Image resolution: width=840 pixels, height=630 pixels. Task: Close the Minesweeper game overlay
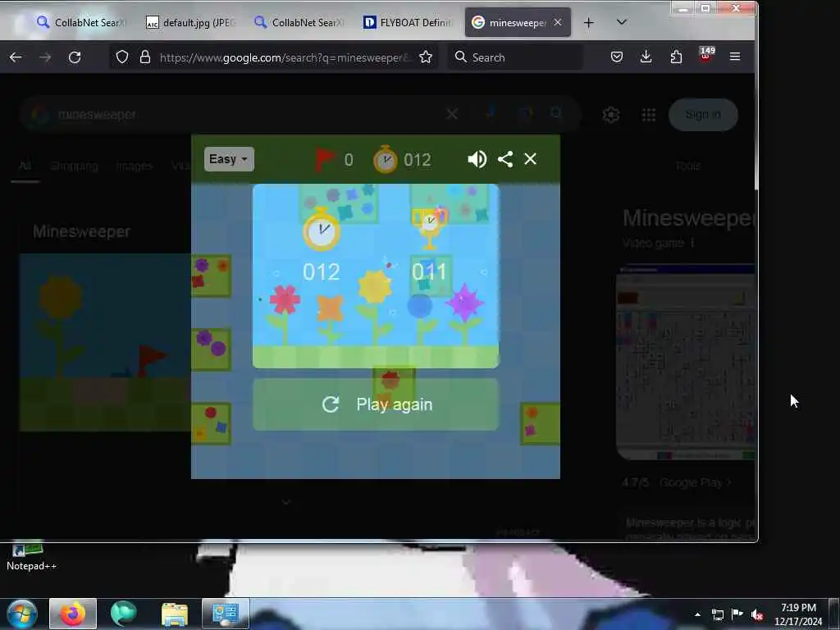point(531,159)
